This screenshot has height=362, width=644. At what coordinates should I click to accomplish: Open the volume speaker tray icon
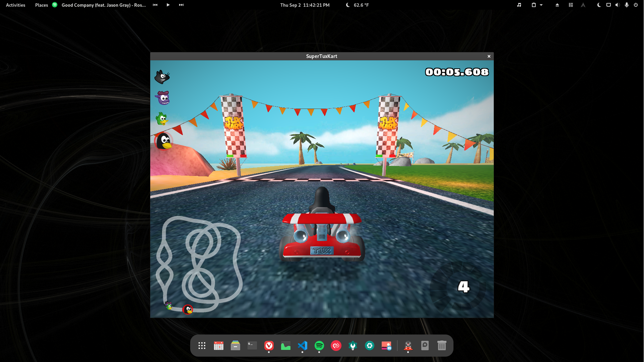tap(618, 5)
